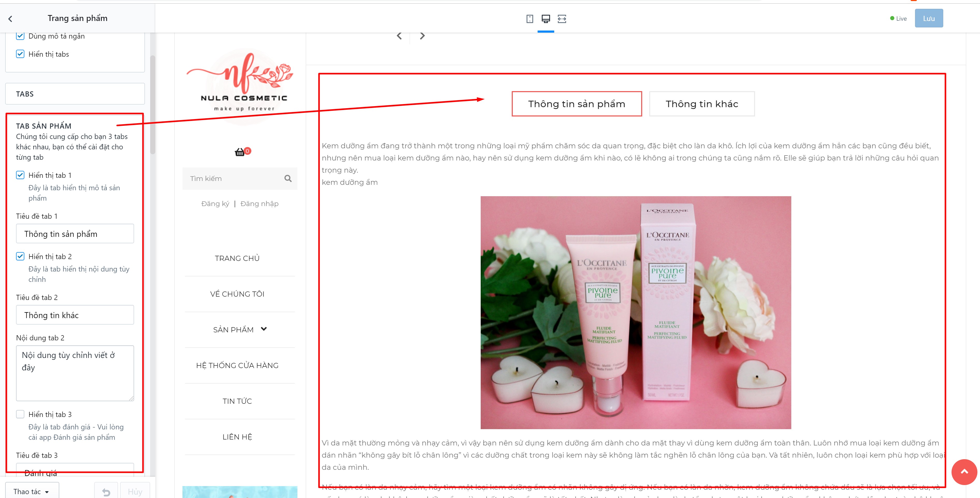Image resolution: width=980 pixels, height=498 pixels.
Task: Select the 'Thông tin khác' tab
Action: (702, 104)
